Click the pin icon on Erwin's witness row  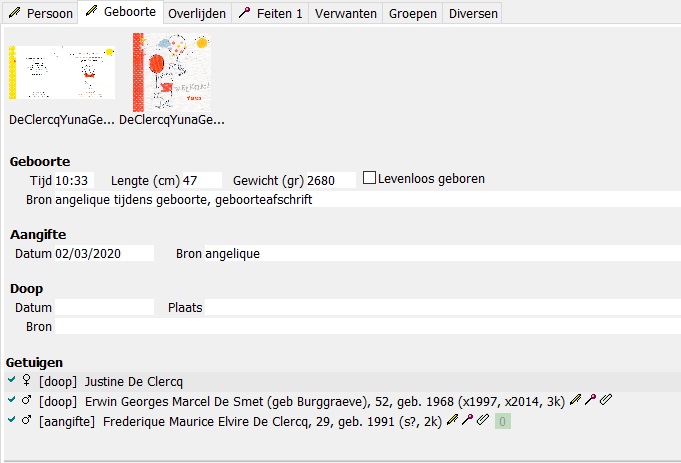pos(590,401)
